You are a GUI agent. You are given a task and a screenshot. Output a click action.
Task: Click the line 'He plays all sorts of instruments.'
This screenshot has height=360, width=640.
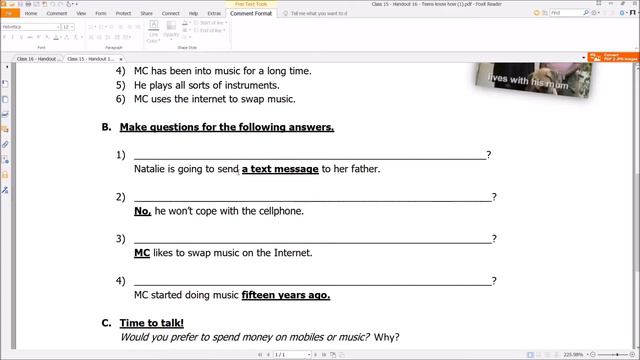(207, 85)
